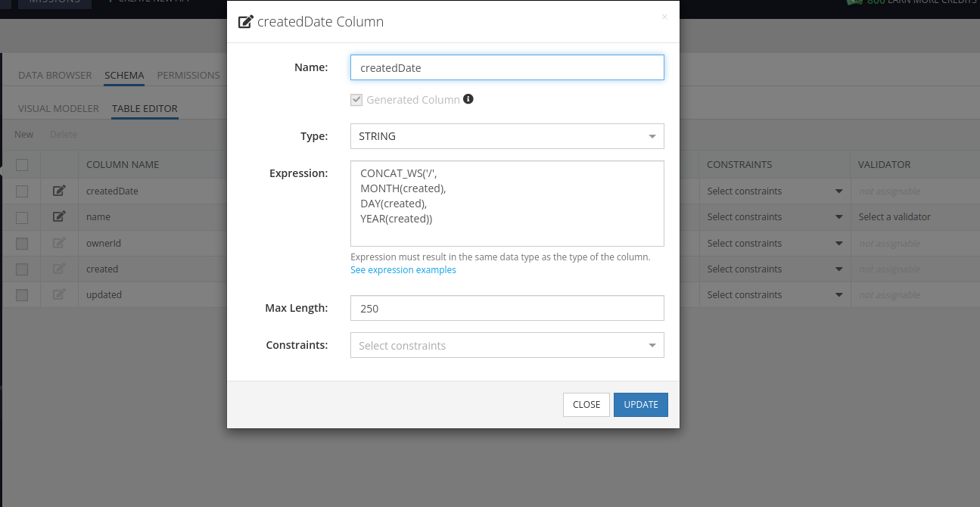Check the select-all header checkbox

pyautogui.click(x=22, y=165)
